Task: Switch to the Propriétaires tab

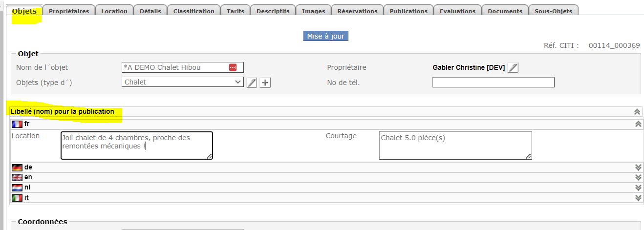Action: (69, 11)
